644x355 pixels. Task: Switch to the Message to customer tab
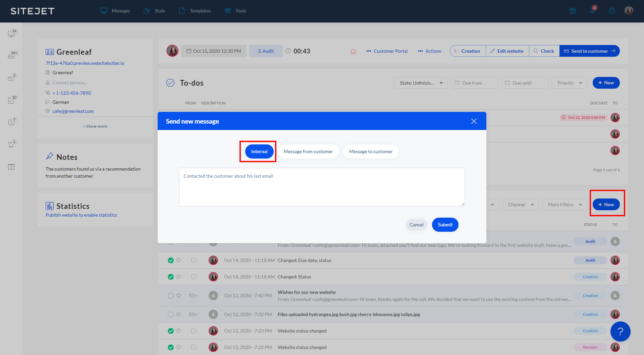click(x=371, y=151)
